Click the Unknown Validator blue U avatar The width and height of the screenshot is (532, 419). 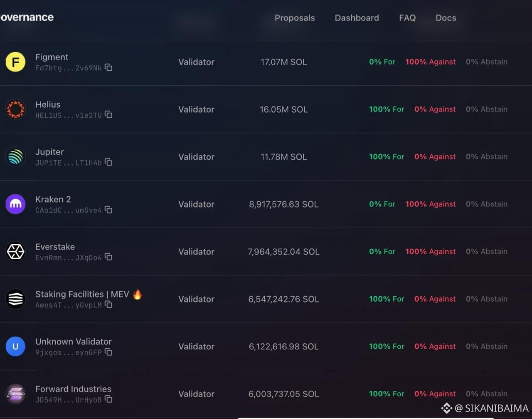coord(15,347)
